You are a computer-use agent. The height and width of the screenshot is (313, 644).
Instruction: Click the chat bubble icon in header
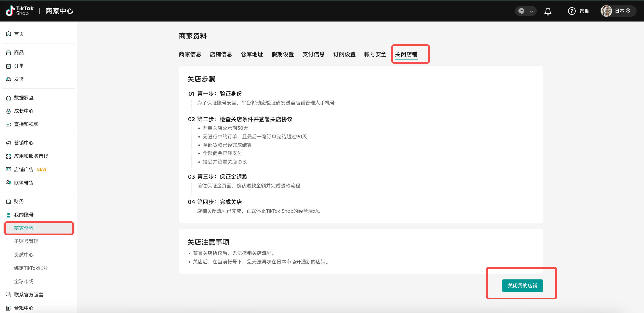(x=521, y=11)
